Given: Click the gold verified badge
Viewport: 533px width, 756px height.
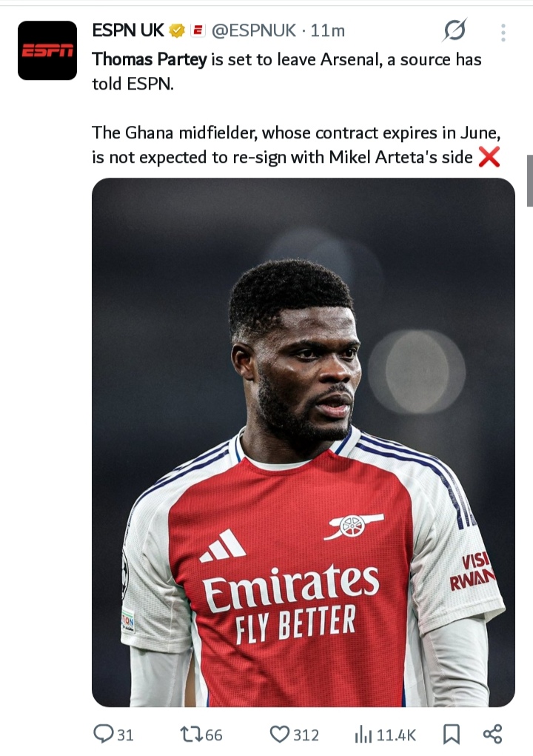Looking at the screenshot, I should 177,31.
